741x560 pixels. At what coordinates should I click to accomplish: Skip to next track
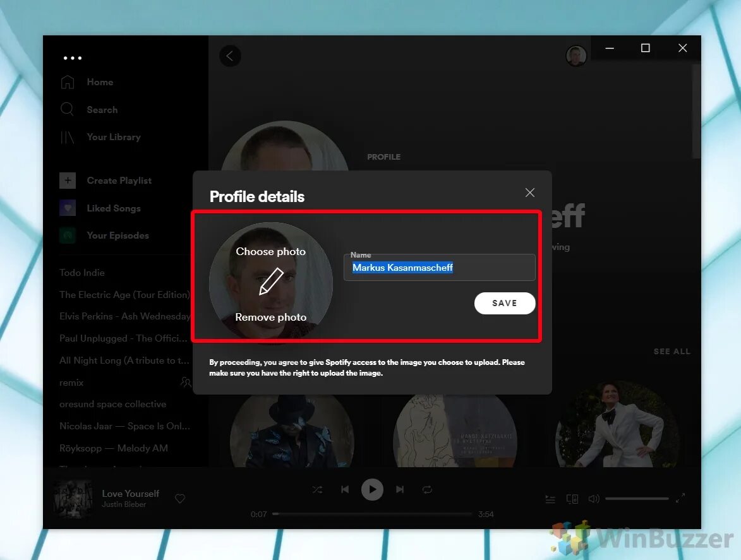(400, 490)
